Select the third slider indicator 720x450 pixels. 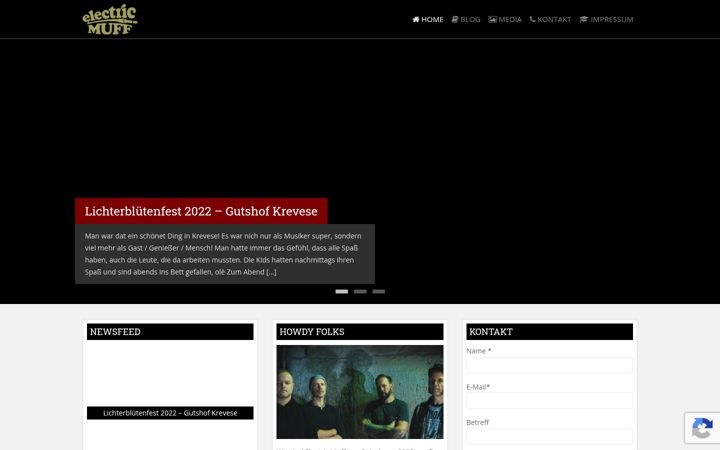tap(379, 292)
